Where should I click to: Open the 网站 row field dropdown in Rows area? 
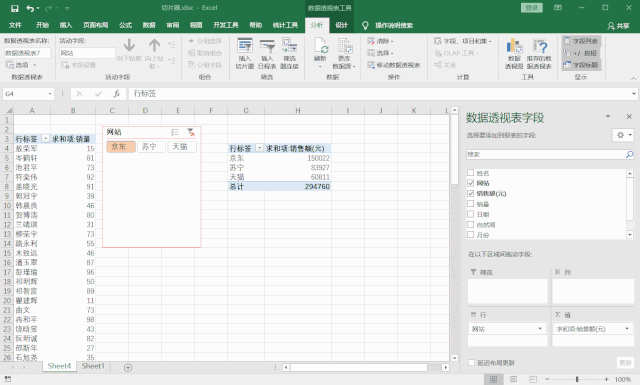540,329
